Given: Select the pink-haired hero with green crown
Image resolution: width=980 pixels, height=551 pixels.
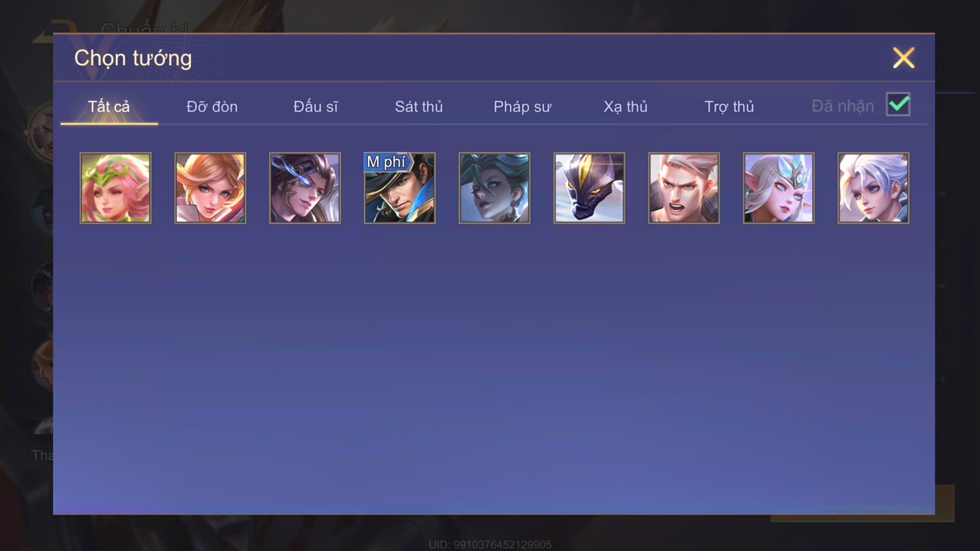Looking at the screenshot, I should point(115,188).
